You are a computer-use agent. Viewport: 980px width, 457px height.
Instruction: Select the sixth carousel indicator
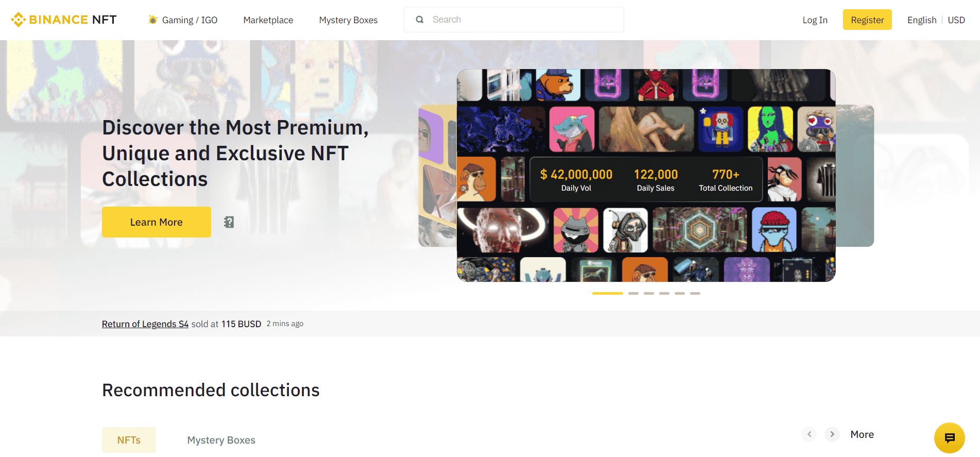pyautogui.click(x=695, y=293)
